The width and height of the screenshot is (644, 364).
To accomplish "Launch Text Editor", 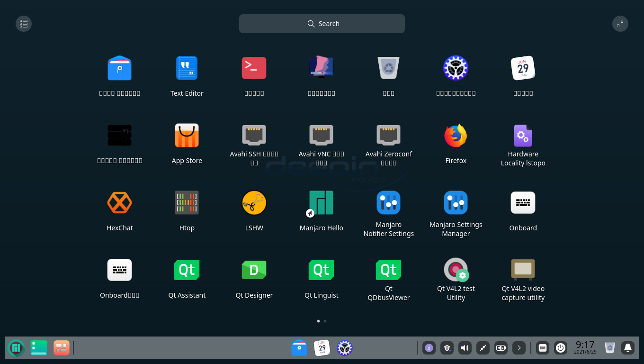I will click(x=187, y=68).
